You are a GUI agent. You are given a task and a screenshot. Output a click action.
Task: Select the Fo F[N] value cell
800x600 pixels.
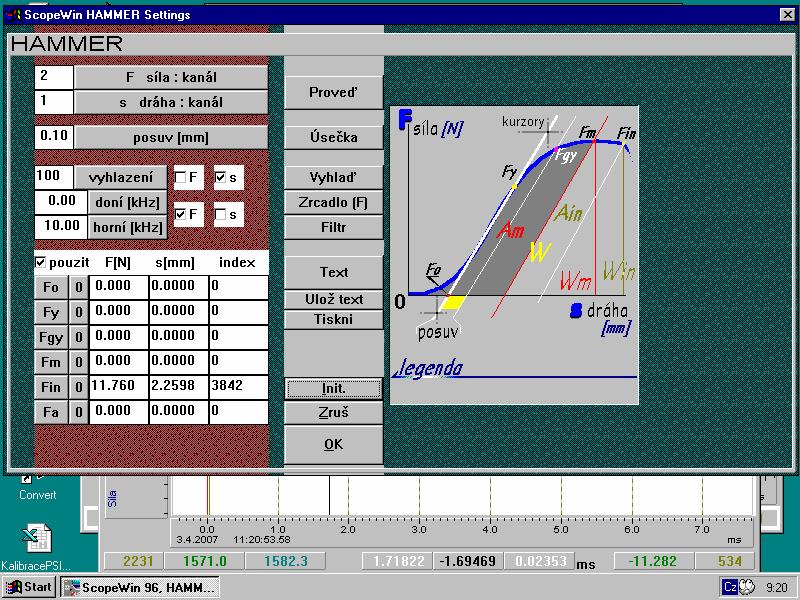[x=119, y=287]
